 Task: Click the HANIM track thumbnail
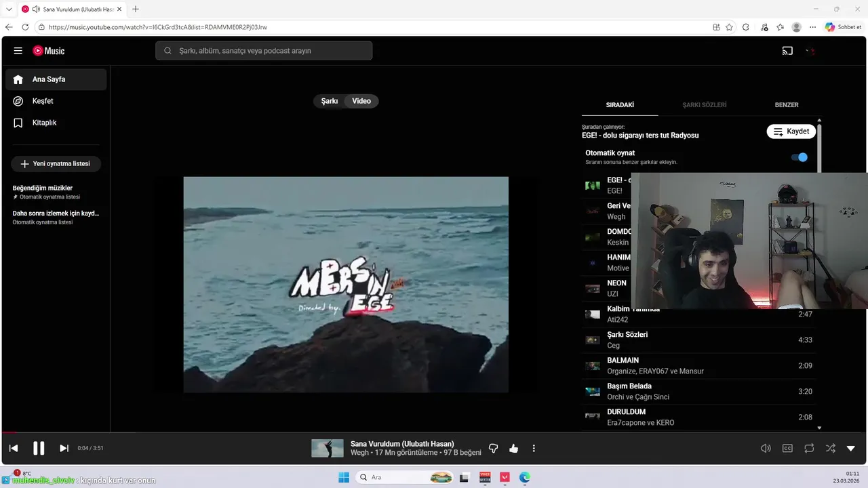pos(593,263)
